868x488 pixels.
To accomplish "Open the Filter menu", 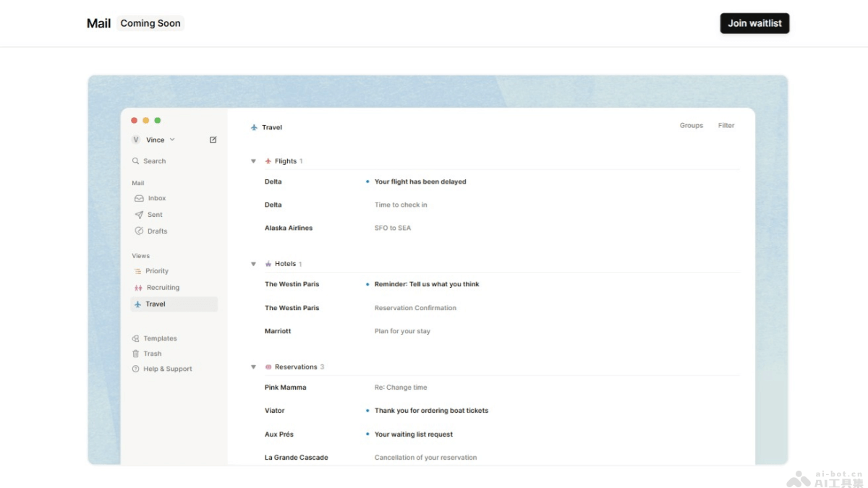I will tap(726, 125).
